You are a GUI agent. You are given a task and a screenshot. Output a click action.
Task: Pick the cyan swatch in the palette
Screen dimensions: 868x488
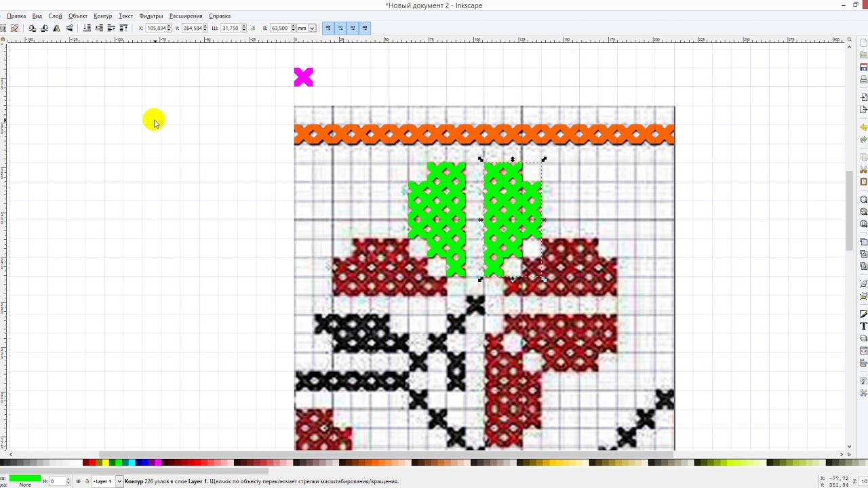[x=132, y=463]
